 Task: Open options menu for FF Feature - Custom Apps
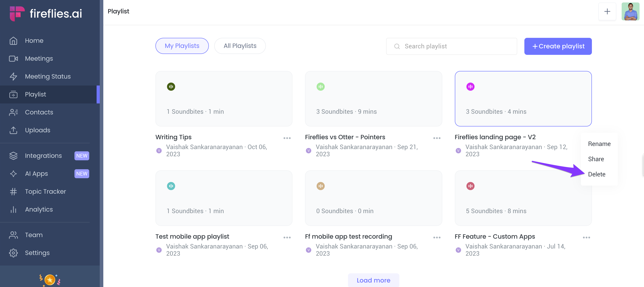click(x=586, y=238)
